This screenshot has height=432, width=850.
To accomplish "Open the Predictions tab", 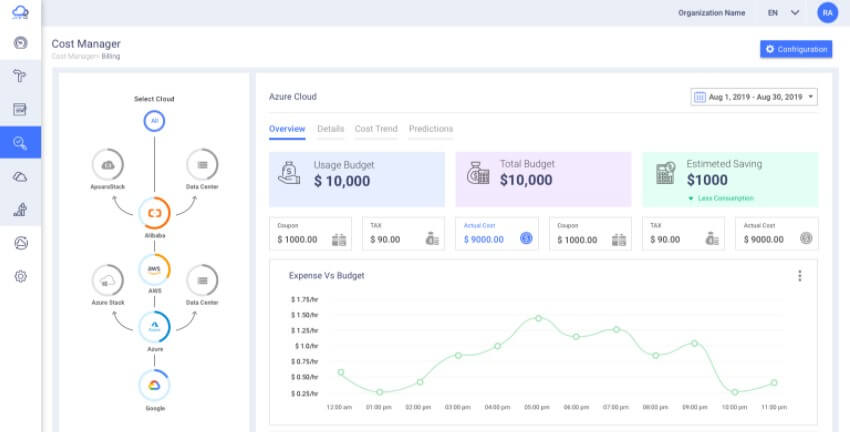I will [431, 129].
